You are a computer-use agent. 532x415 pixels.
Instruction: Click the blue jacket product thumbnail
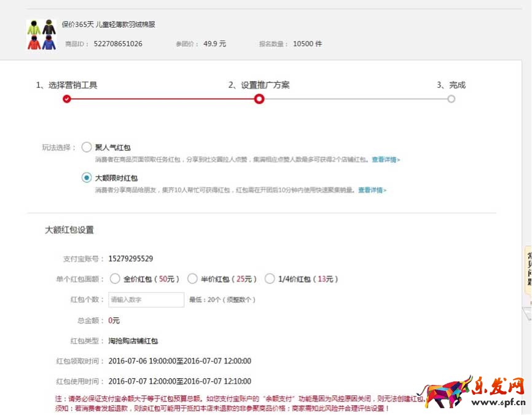click(49, 42)
